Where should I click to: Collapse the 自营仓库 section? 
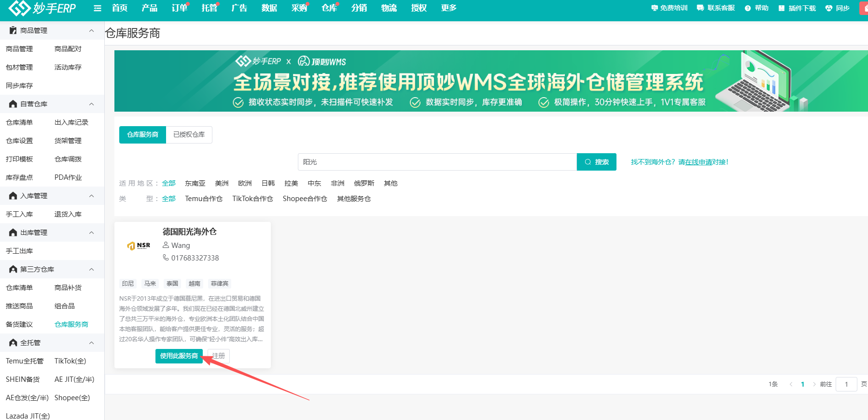[92, 104]
